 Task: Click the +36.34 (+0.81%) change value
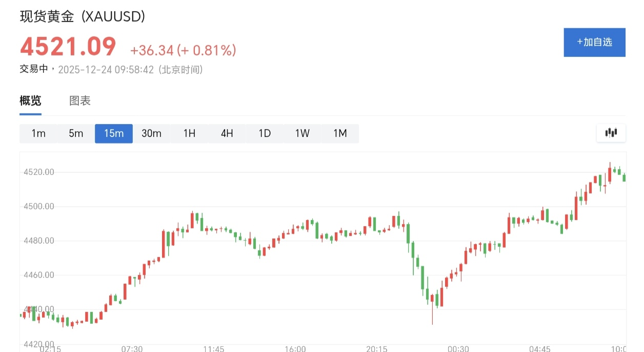(x=183, y=50)
